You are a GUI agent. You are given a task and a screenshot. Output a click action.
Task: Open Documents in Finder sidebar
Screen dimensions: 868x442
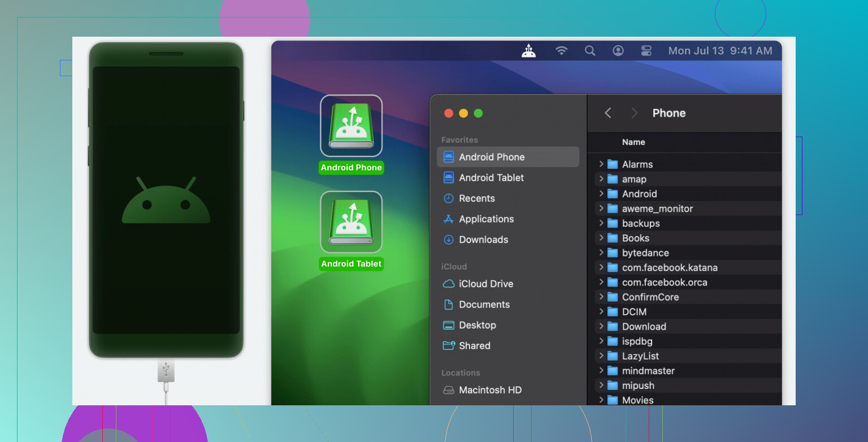[x=508, y=304]
